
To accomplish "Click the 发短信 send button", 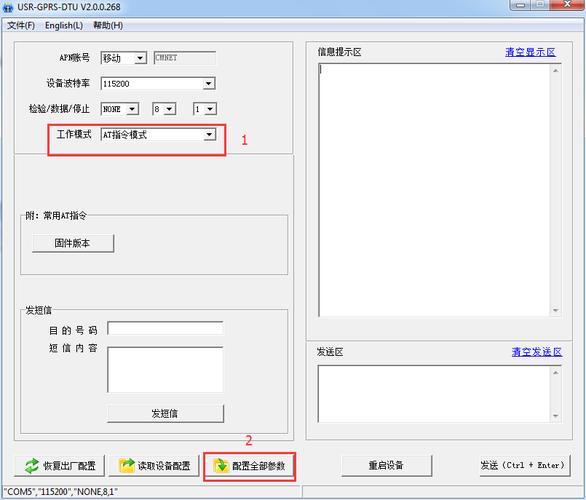I will click(x=165, y=413).
